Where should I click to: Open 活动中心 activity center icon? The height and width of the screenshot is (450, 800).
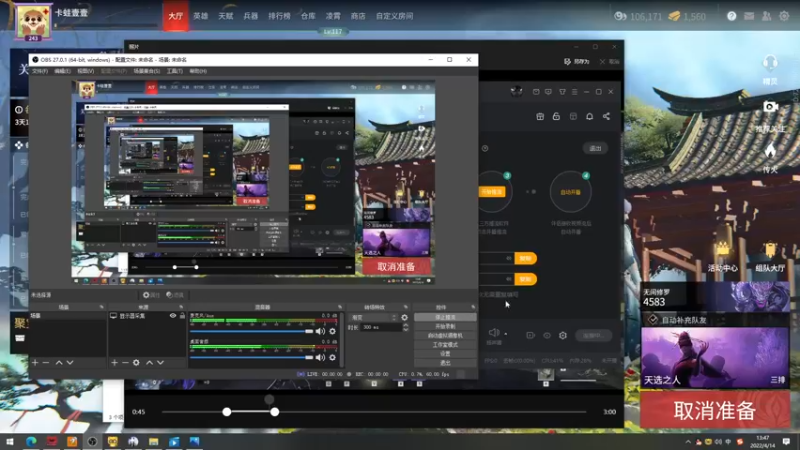coord(722,257)
